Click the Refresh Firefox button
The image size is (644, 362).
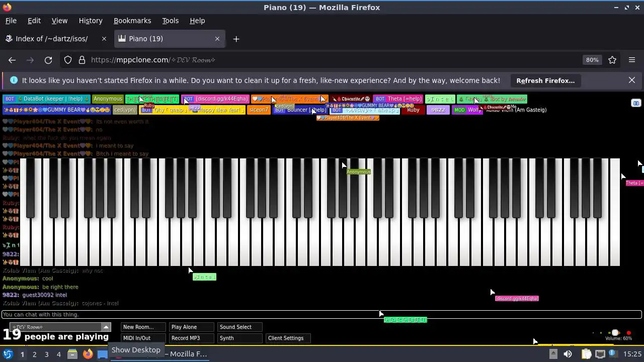545,80
